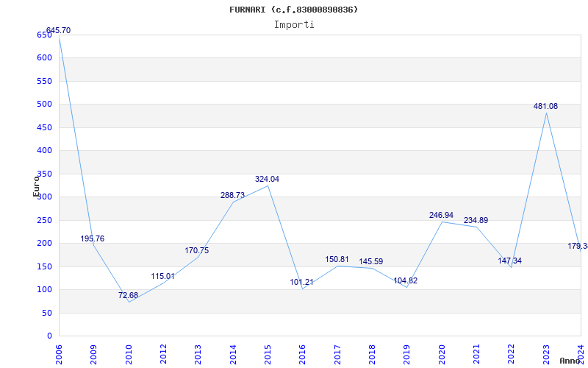Viewport: 588px width, 368px height.
Task: Select the 72.68 data label
Action: pos(128,296)
